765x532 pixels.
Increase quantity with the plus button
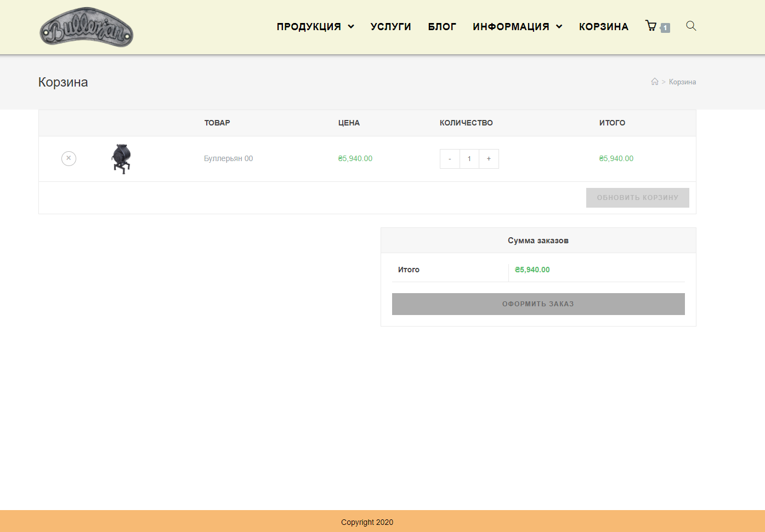(489, 159)
